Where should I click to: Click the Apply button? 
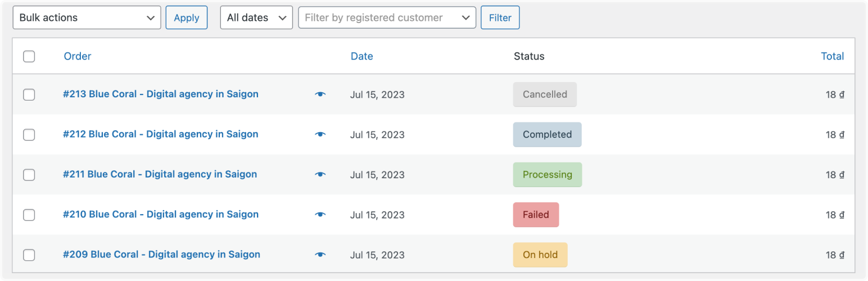tap(187, 17)
